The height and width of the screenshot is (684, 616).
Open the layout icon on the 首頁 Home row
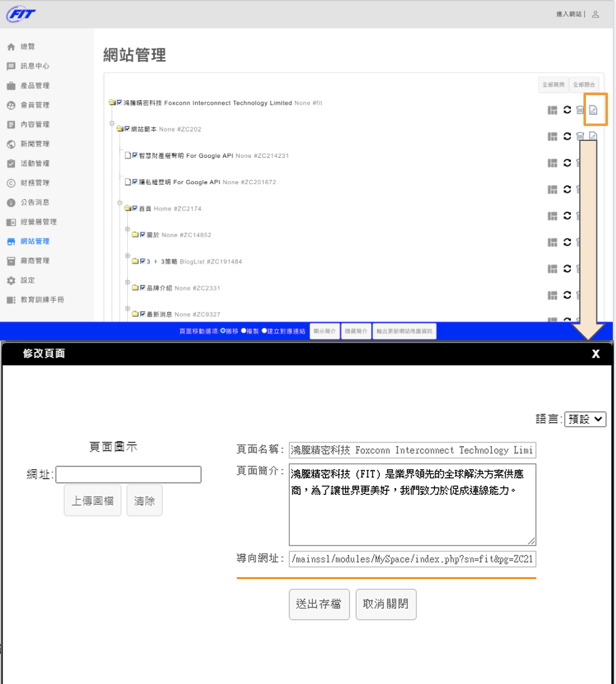(552, 216)
